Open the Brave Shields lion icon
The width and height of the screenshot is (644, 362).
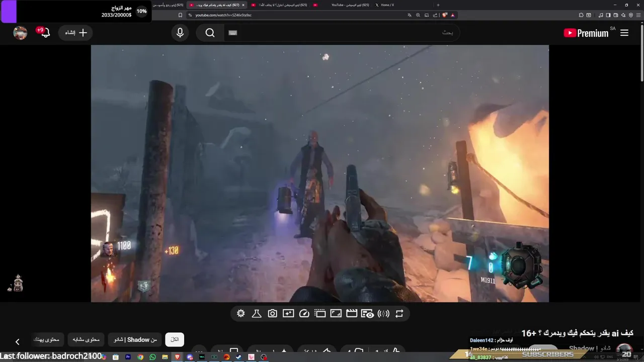[x=445, y=15]
